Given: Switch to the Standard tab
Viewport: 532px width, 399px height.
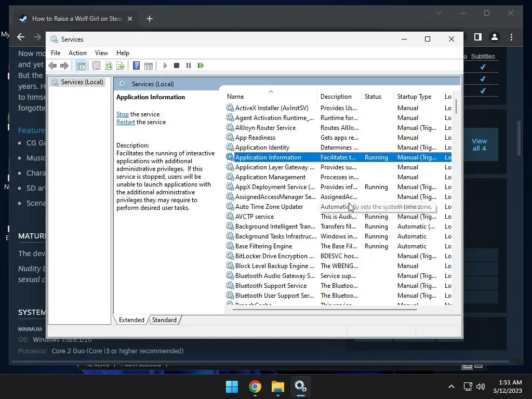Looking at the screenshot, I should 164,320.
